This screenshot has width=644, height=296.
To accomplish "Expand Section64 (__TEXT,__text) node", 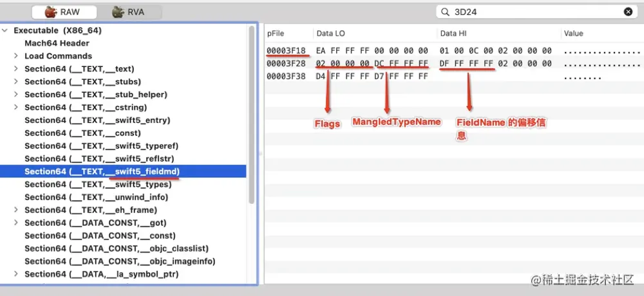I will [x=15, y=69].
